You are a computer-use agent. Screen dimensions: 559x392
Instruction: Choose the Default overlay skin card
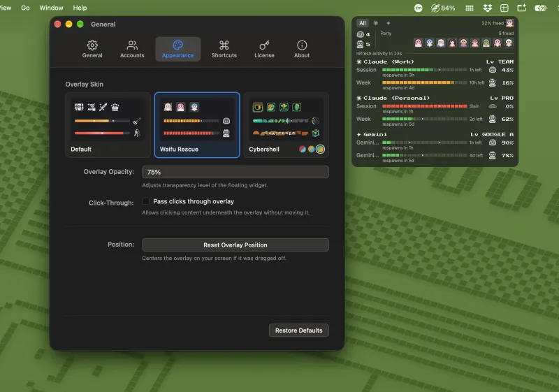pyautogui.click(x=108, y=124)
